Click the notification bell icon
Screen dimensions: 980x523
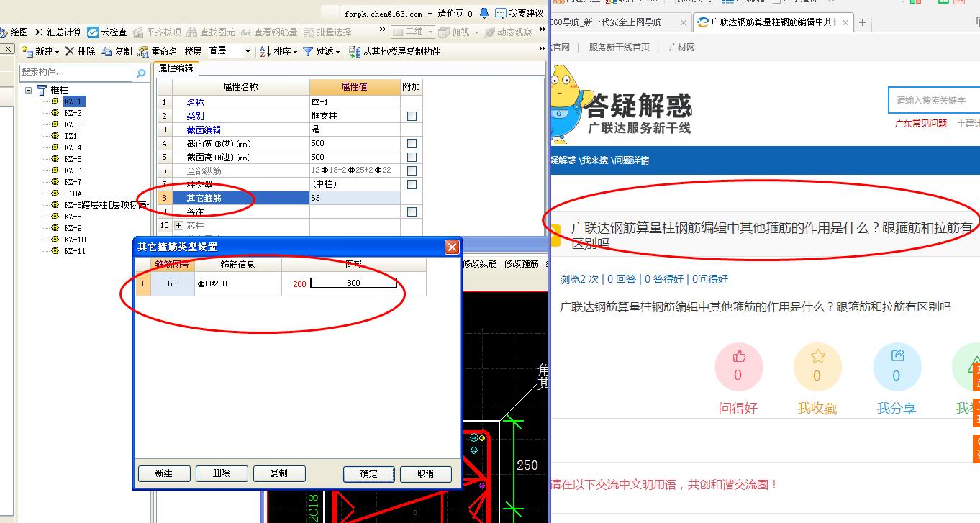(484, 13)
